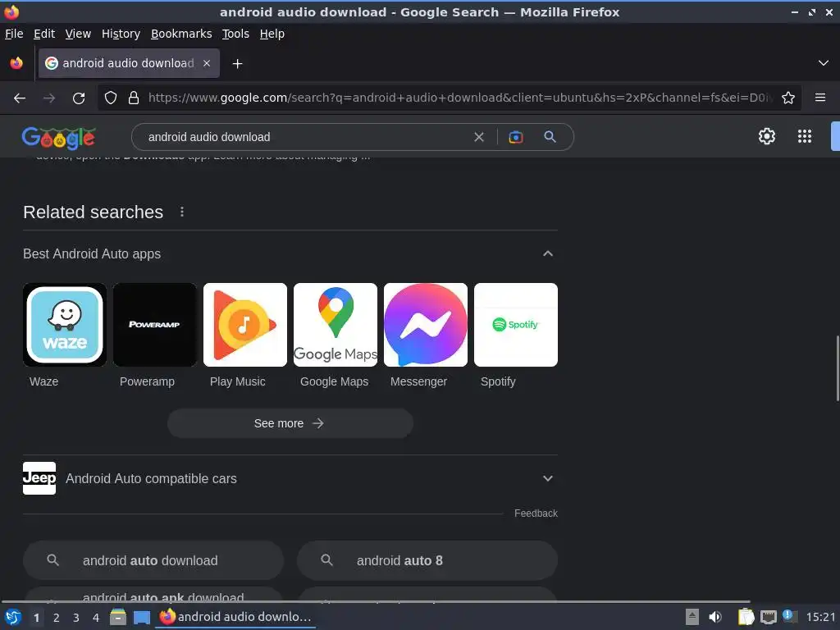Search by image with camera icon
The width and height of the screenshot is (840, 630).
515,137
